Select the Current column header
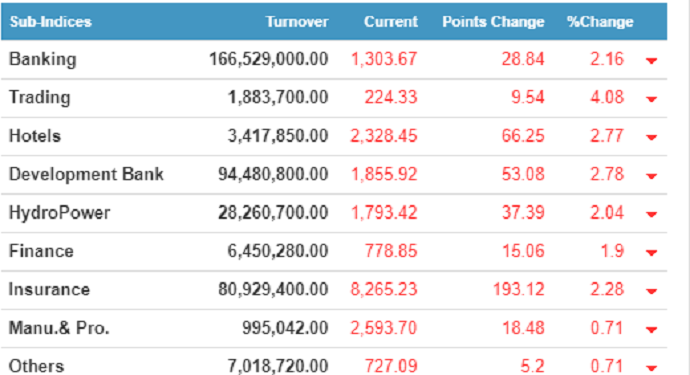This screenshot has width=690, height=375. click(391, 22)
